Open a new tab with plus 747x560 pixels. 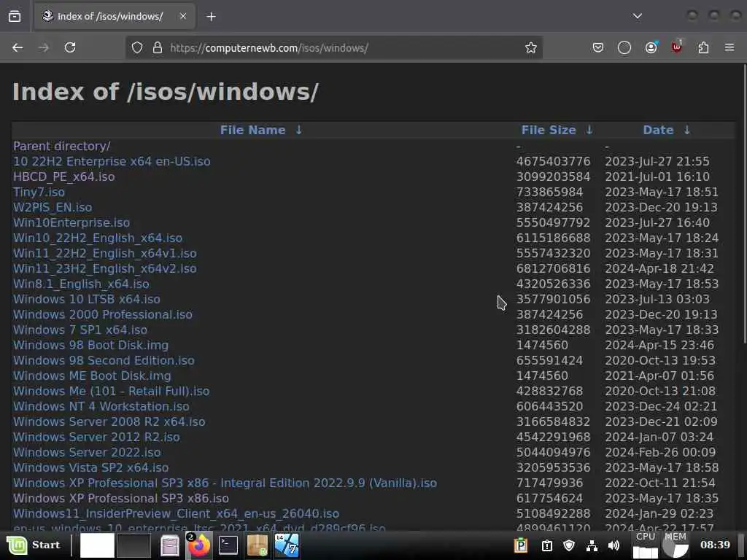pos(211,17)
